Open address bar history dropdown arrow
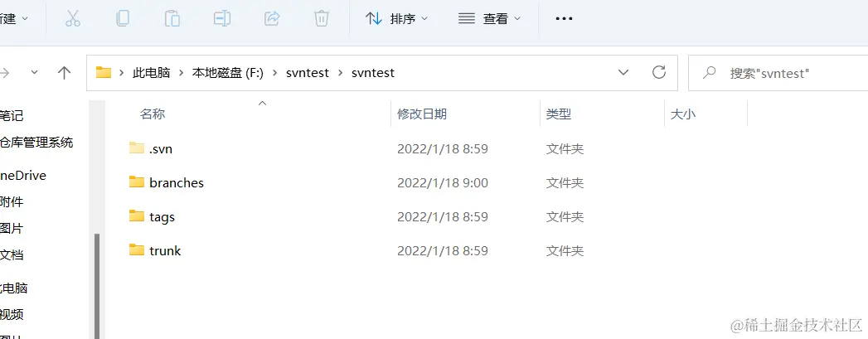 [x=623, y=72]
